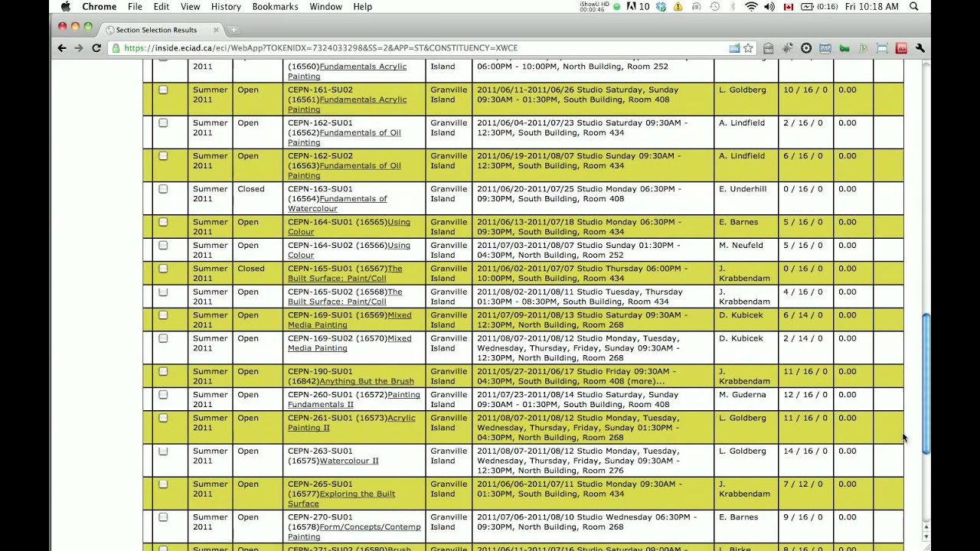Click the Wi-Fi status icon
This screenshot has height=551, width=980.
(x=751, y=6)
